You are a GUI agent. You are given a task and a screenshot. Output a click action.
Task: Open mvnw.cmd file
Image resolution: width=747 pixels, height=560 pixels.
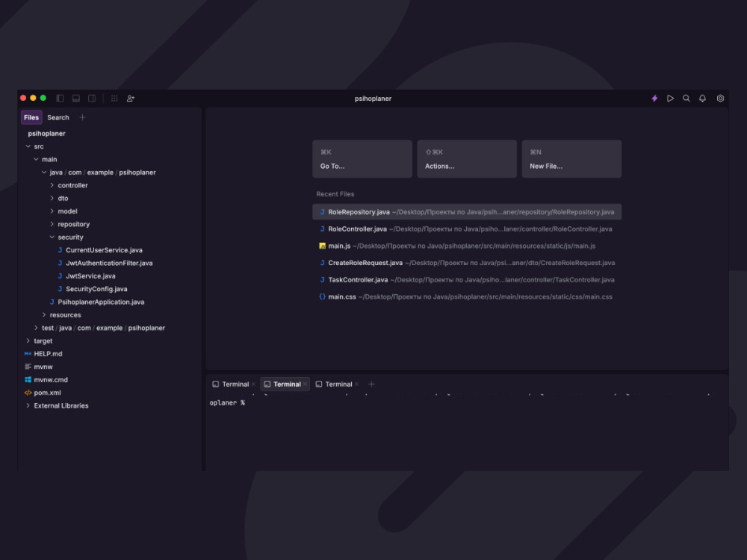[x=51, y=379]
